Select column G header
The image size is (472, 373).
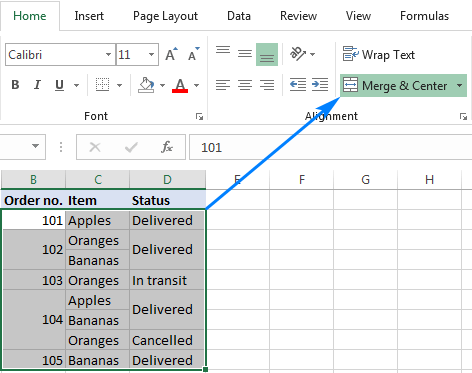tap(366, 180)
